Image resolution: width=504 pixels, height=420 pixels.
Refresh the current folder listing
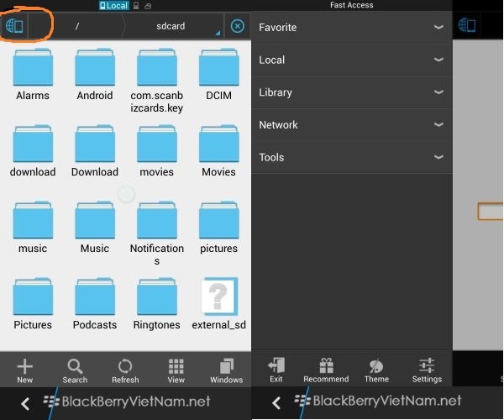point(125,370)
